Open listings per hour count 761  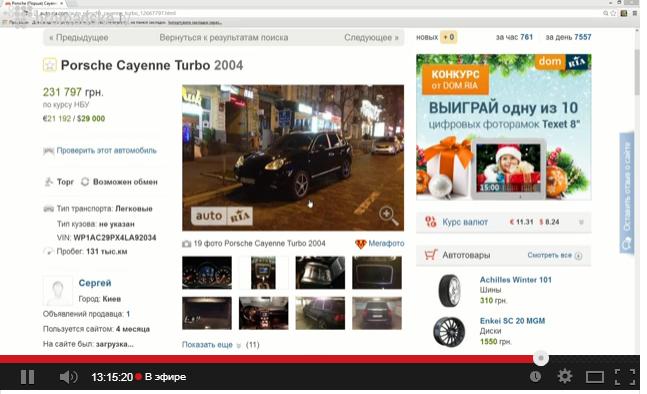[x=527, y=37]
